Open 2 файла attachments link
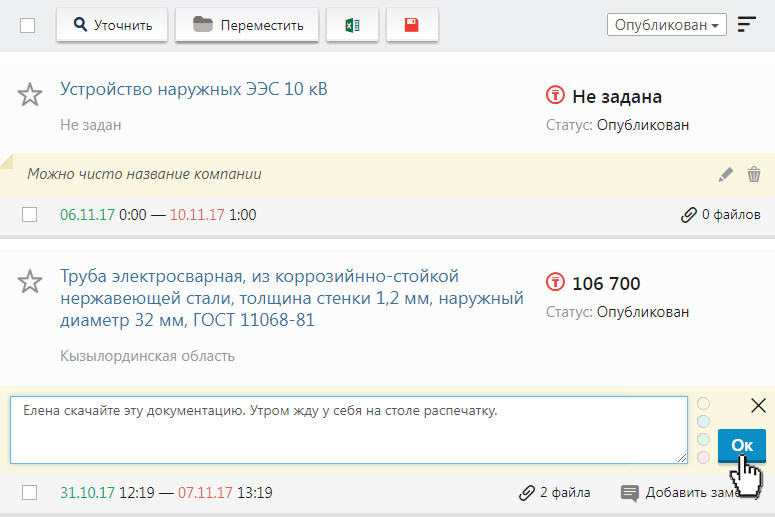The height and width of the screenshot is (517, 775). click(x=555, y=492)
